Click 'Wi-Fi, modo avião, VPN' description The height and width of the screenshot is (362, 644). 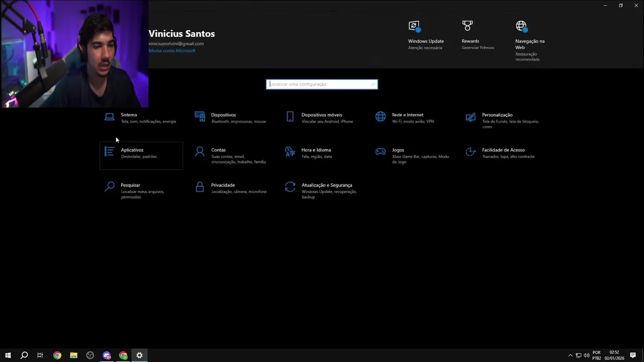[x=413, y=122]
